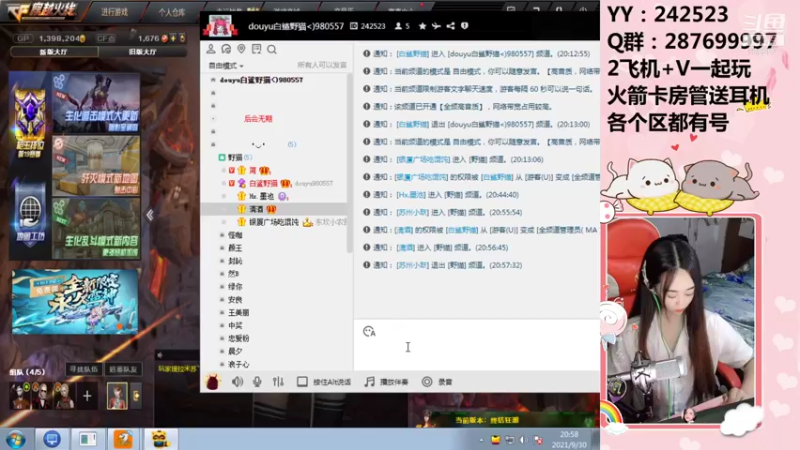Open the bulletin board note icon
The width and height of the screenshot is (800, 450).
pos(257,49)
